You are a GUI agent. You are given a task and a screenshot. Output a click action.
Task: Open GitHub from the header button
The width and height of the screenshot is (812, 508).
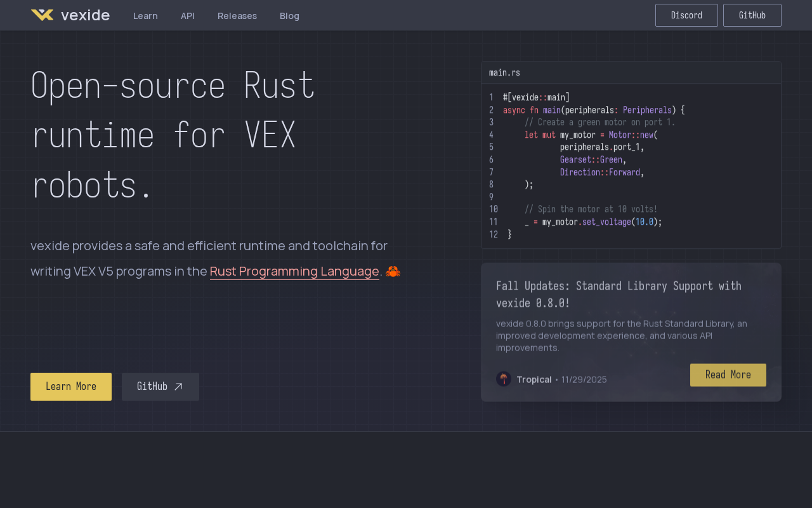click(x=752, y=15)
